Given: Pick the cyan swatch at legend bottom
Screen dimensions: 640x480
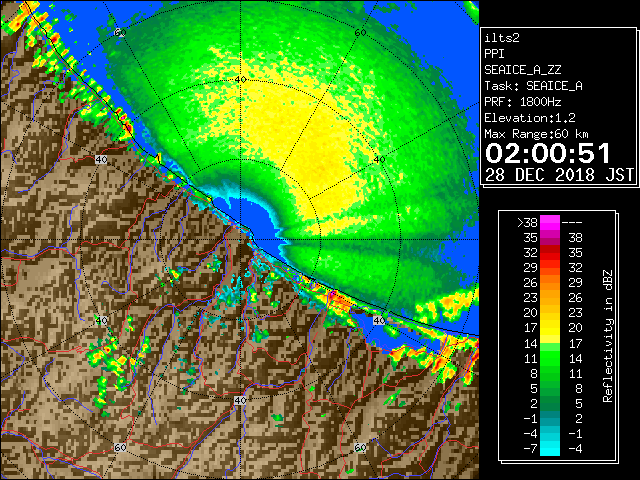Looking at the screenshot, I should [550, 448].
